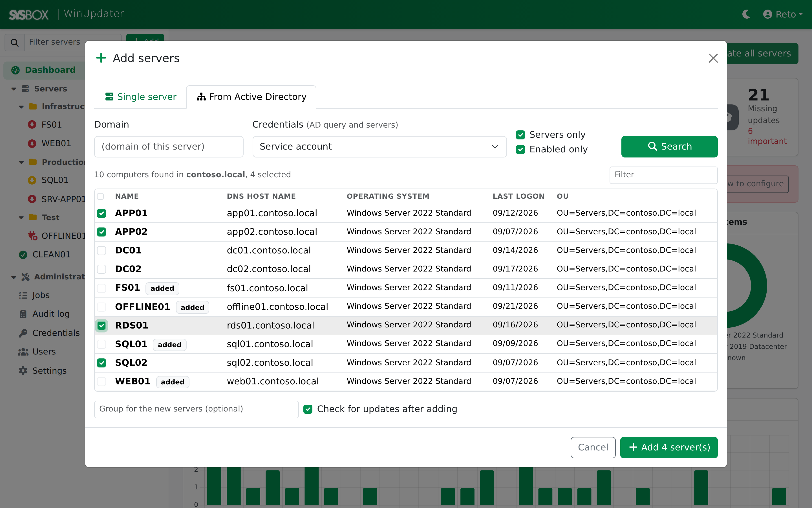The height and width of the screenshot is (508, 812).
Task: Open Jobs in the sidebar
Action: (41, 295)
